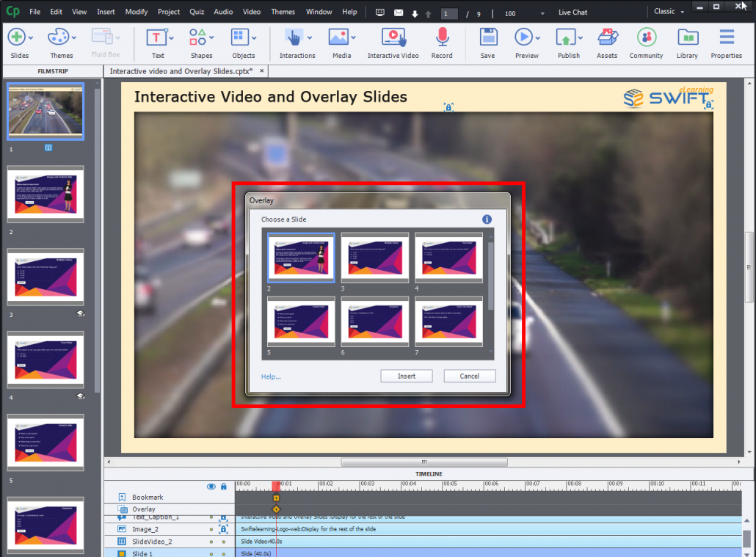The height and width of the screenshot is (557, 756).
Task: Open the Community panel icon
Action: click(646, 37)
